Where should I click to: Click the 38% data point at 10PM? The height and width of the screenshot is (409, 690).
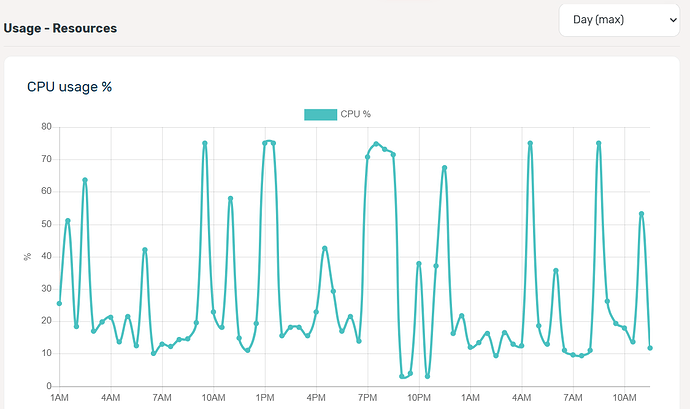click(x=419, y=264)
